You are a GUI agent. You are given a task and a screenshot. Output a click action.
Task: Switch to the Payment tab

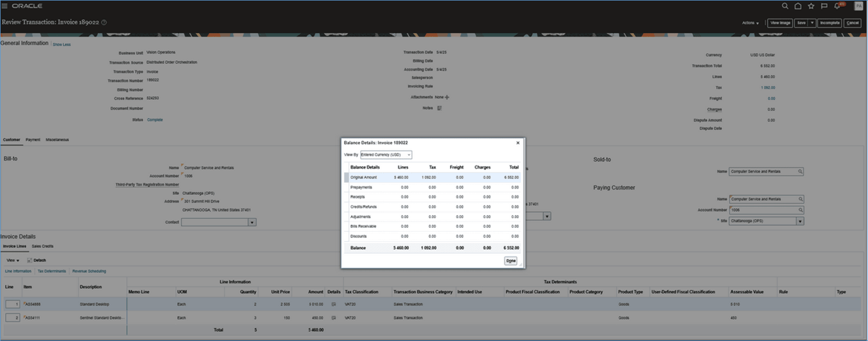33,140
